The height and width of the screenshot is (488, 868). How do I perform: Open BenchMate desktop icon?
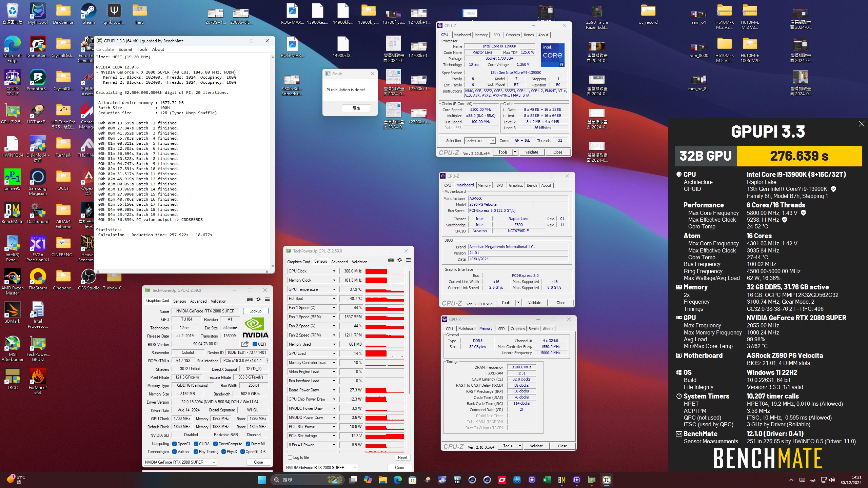pos(13,213)
